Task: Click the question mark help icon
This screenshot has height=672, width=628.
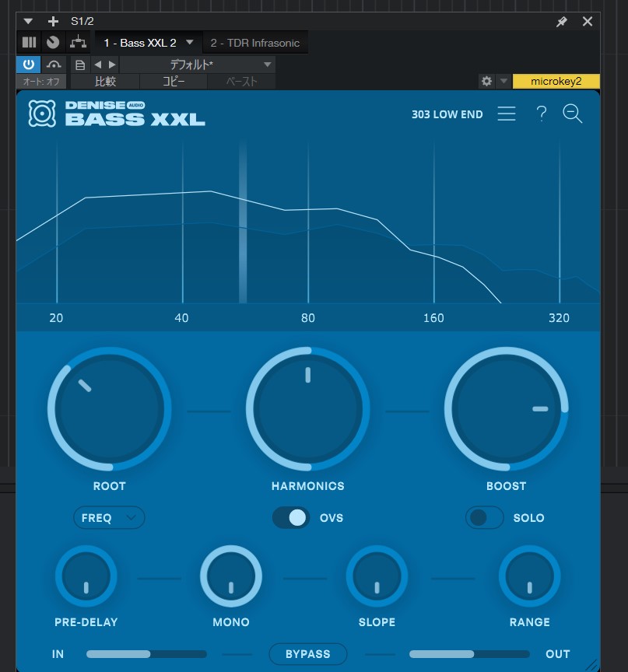Action: (542, 114)
